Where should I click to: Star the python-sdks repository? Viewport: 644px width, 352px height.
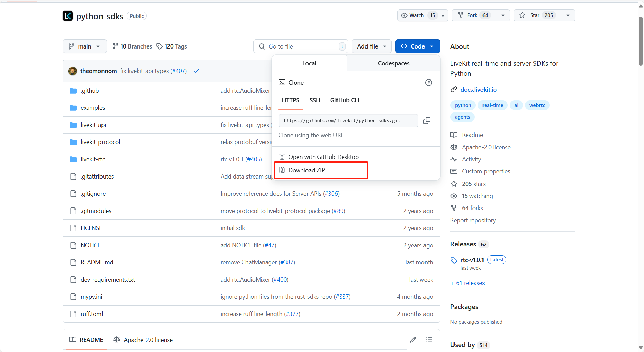(x=537, y=15)
